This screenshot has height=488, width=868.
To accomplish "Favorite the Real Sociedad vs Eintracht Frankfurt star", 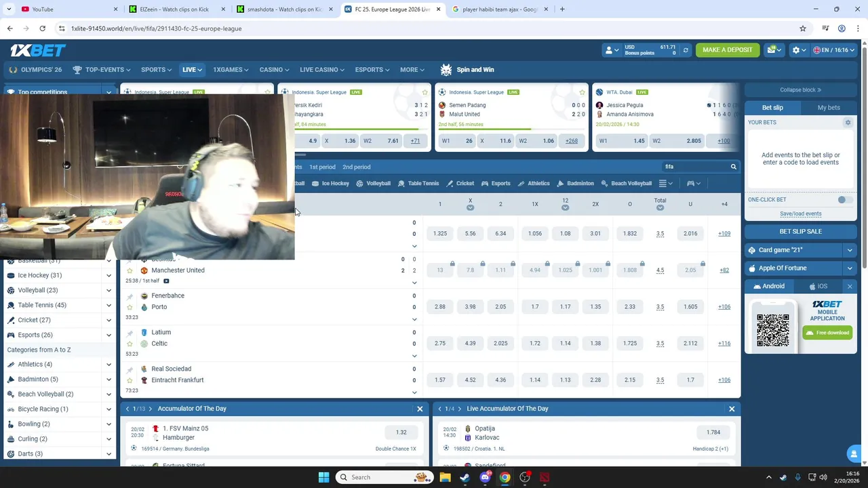I will (130, 380).
